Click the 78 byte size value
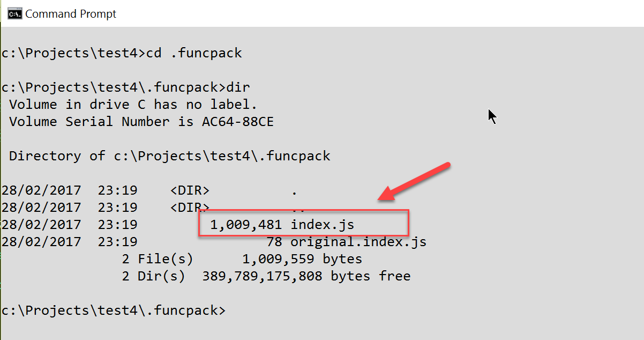This screenshot has width=644, height=340. pyautogui.click(x=274, y=242)
